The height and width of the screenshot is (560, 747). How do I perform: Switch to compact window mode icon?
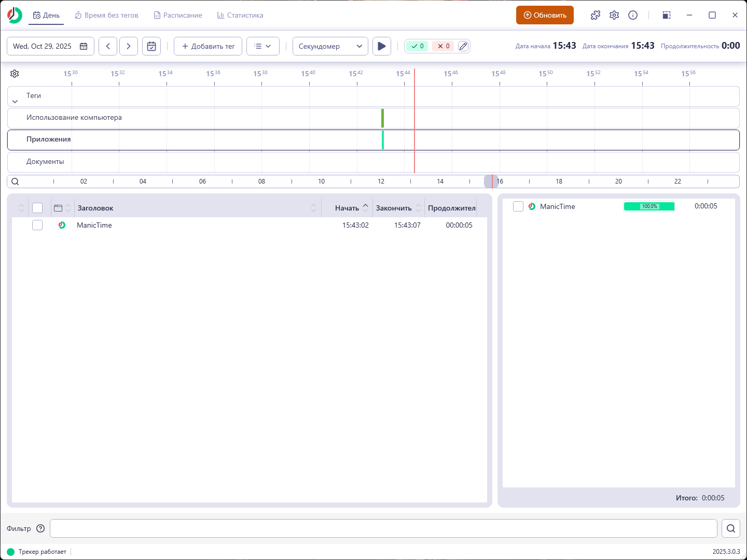coord(667,15)
